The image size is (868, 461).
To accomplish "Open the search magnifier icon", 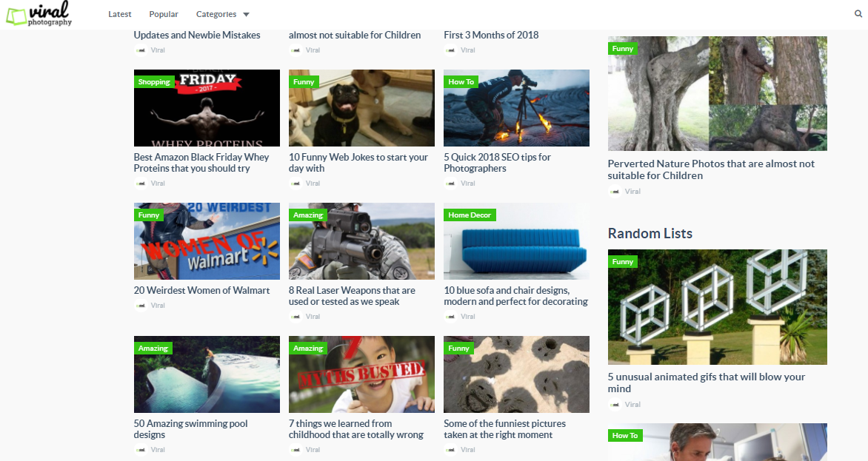I will pos(858,14).
